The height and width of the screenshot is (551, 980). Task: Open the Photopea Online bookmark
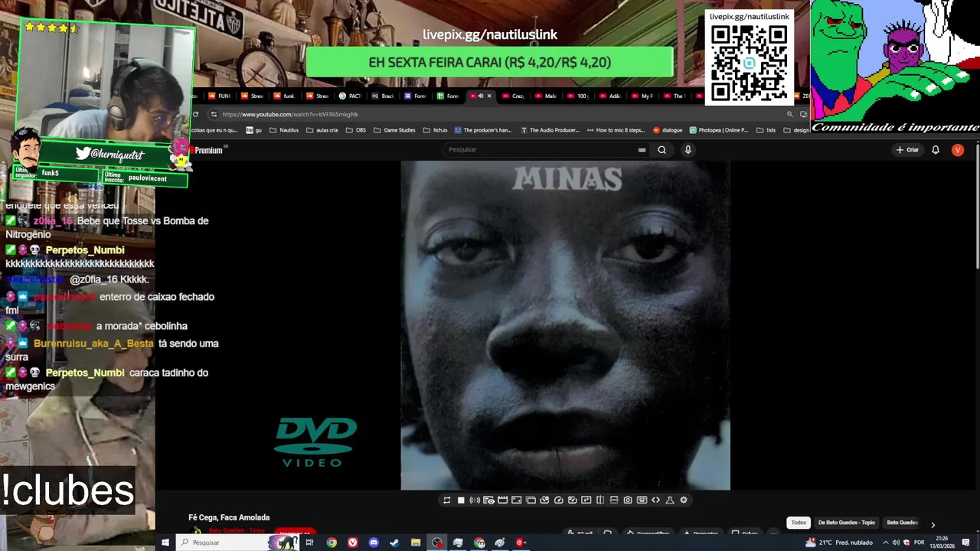719,130
